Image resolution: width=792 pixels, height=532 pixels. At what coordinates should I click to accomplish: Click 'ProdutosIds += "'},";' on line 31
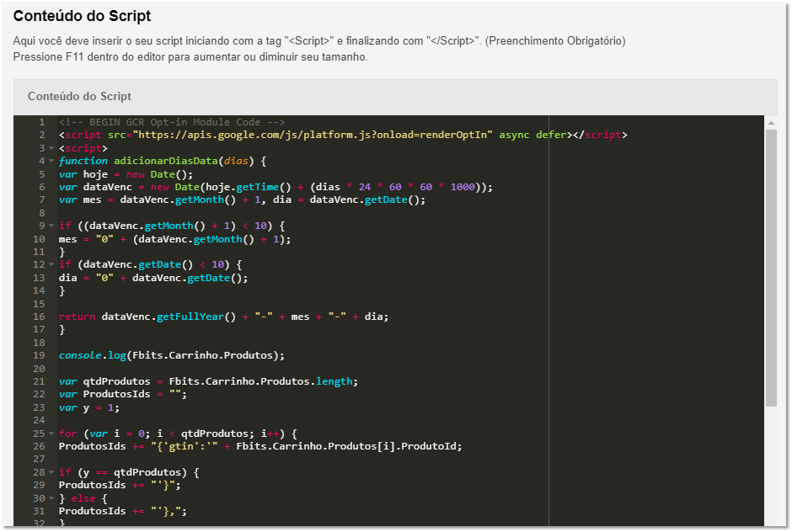123,511
